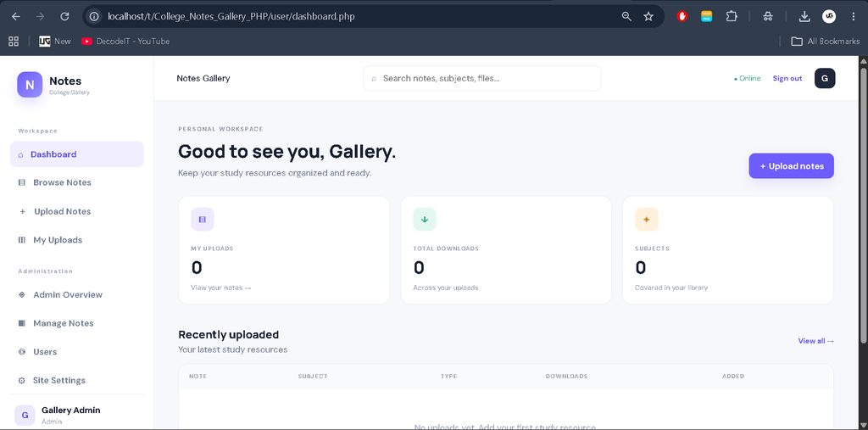
Task: Click the Browse Notes list icon
Action: pyautogui.click(x=21, y=182)
